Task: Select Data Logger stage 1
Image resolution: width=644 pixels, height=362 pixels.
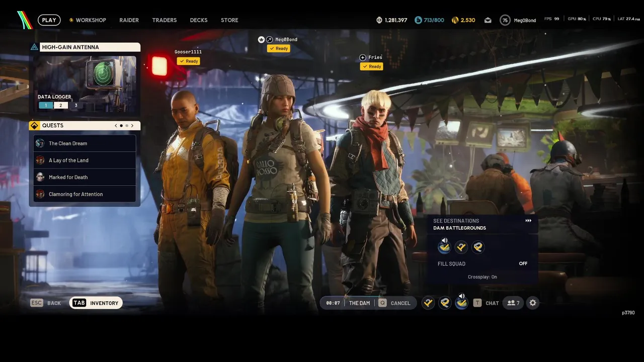Action: point(46,106)
